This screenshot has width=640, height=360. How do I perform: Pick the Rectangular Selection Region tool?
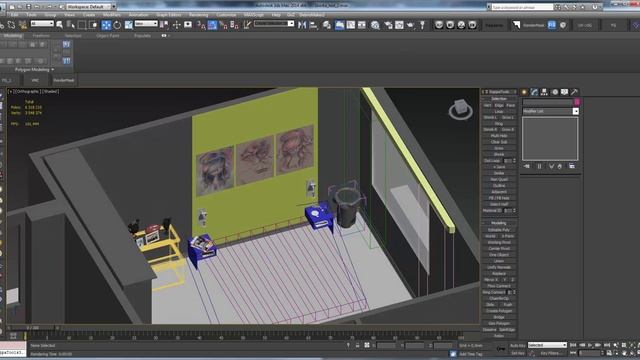(82, 25)
